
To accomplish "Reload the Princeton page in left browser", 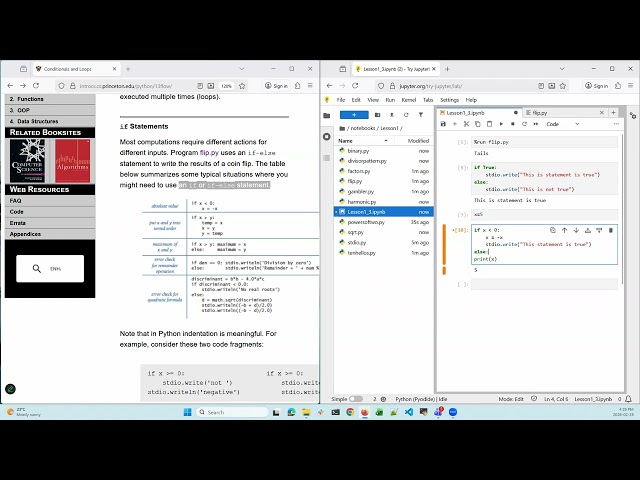I will point(36,86).
